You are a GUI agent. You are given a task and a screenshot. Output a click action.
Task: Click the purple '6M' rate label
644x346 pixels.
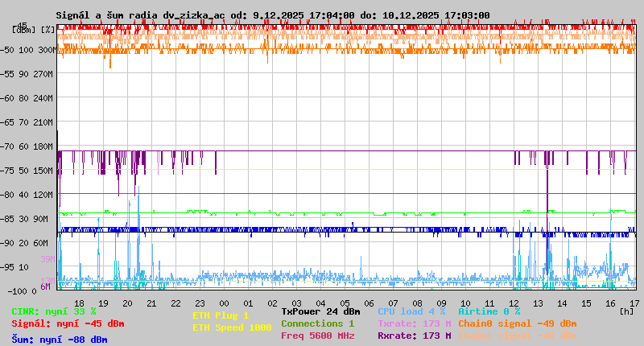coord(46,286)
